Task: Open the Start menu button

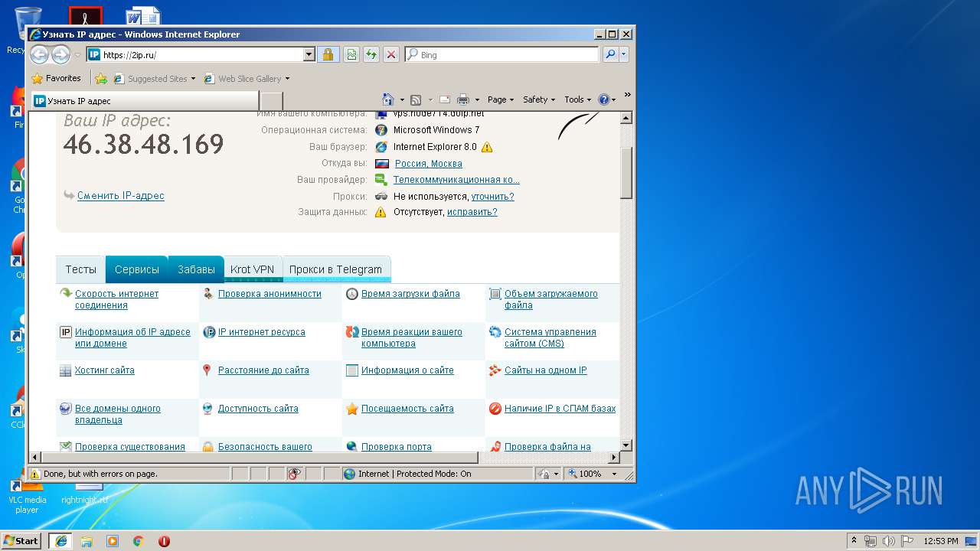Action: (21, 540)
